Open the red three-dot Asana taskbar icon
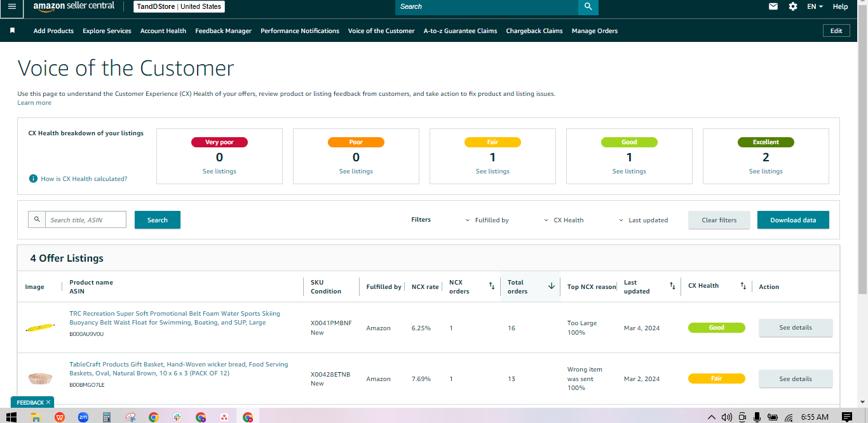Image resolution: width=868 pixels, height=423 pixels. 224,417
